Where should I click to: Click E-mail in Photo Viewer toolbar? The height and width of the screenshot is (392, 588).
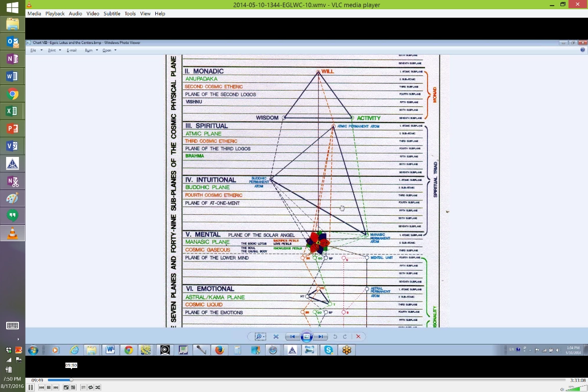(72, 50)
